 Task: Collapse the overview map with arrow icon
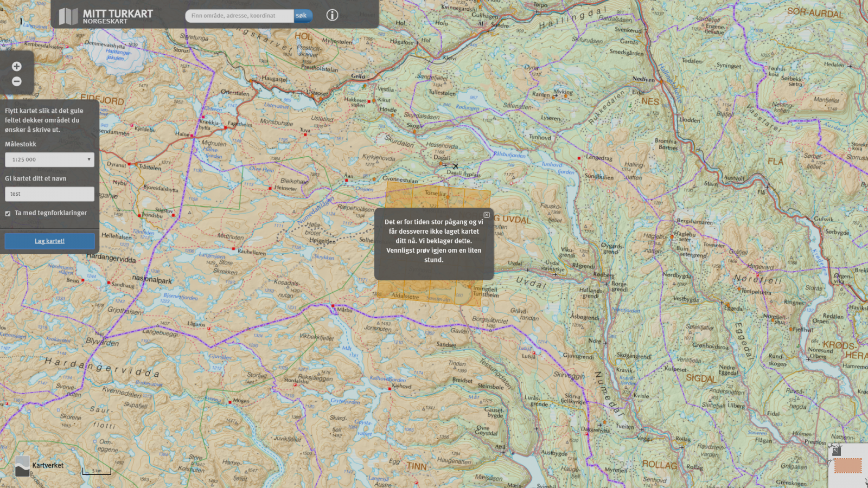click(x=836, y=450)
